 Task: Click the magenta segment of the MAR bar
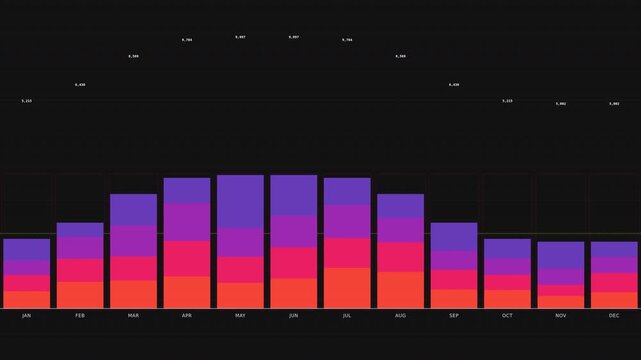tap(133, 241)
